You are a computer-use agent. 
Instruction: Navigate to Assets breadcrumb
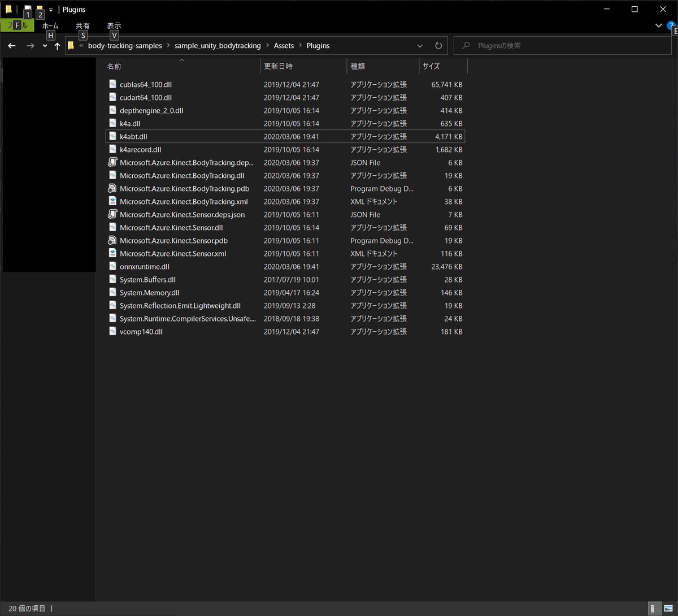(x=284, y=46)
